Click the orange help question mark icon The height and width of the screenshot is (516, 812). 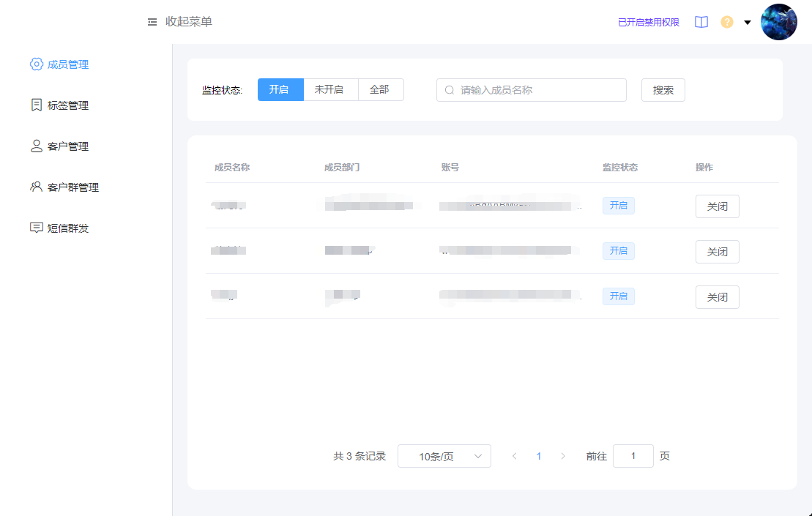pos(727,22)
